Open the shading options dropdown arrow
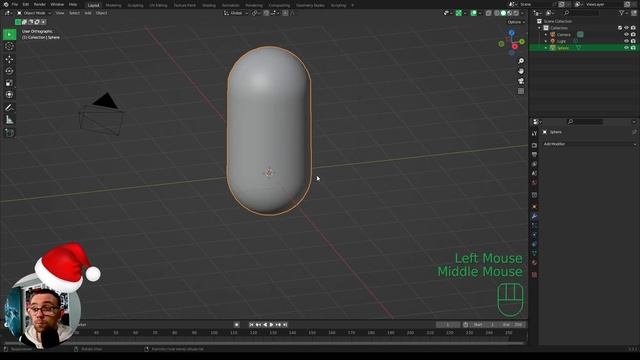The image size is (640, 360). click(522, 13)
